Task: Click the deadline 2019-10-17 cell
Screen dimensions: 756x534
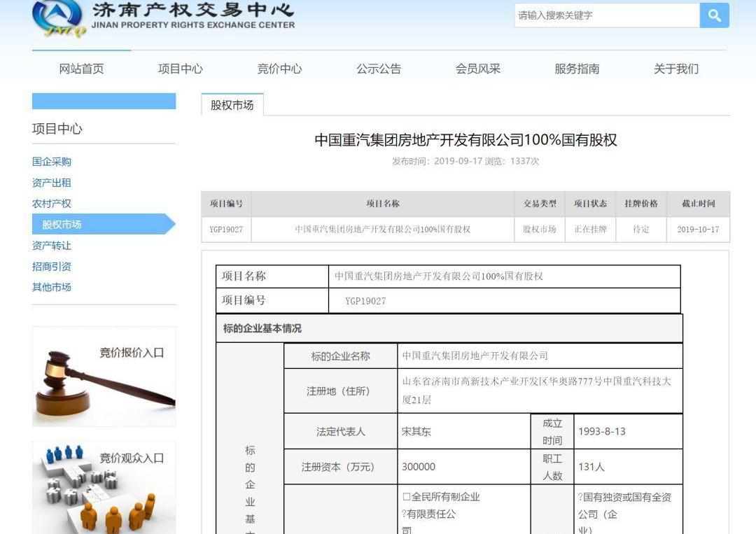Action: click(x=698, y=230)
